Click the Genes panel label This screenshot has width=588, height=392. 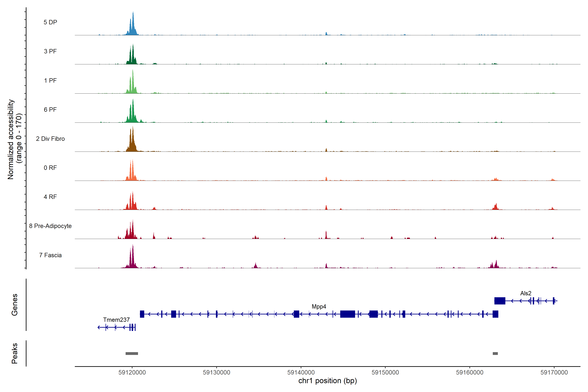pos(15,305)
